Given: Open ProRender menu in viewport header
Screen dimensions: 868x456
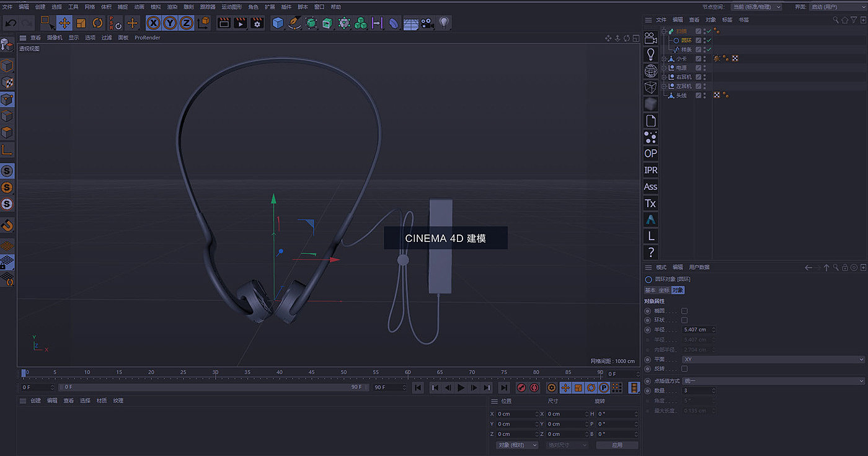Looking at the screenshot, I should coord(148,38).
